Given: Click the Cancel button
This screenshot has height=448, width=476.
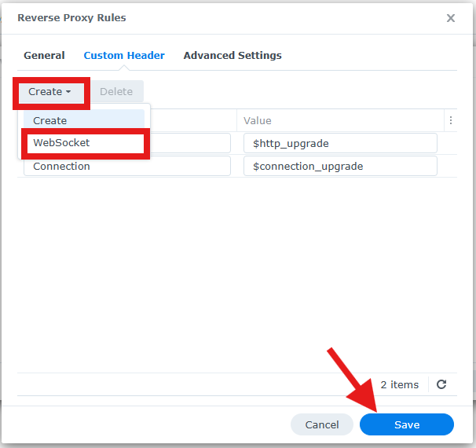Looking at the screenshot, I should pos(322,424).
